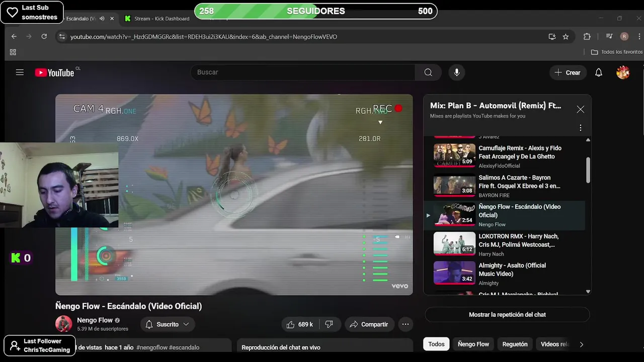This screenshot has height=362, width=644.
Task: Open YouTube notifications bell
Action: tap(599, 72)
